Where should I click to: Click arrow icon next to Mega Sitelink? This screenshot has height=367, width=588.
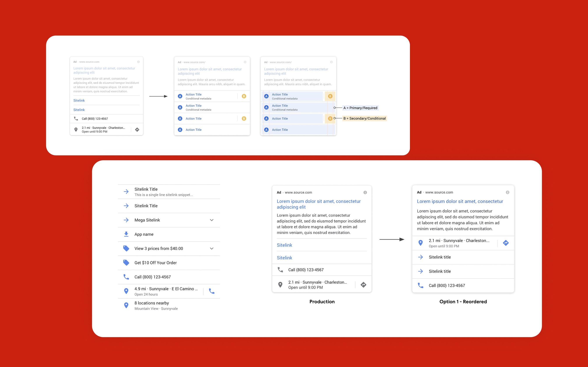point(126,220)
